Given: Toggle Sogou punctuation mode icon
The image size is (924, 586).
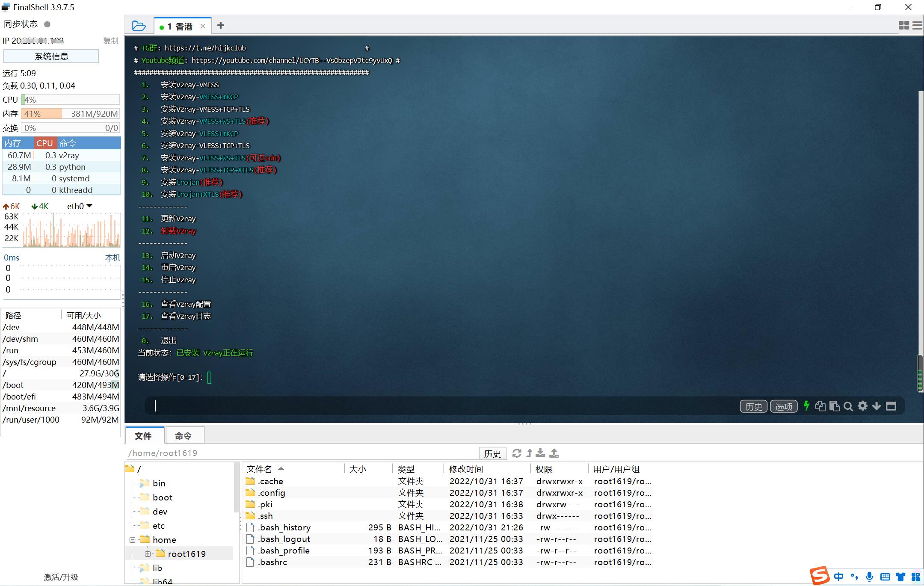Looking at the screenshot, I should coord(854,577).
